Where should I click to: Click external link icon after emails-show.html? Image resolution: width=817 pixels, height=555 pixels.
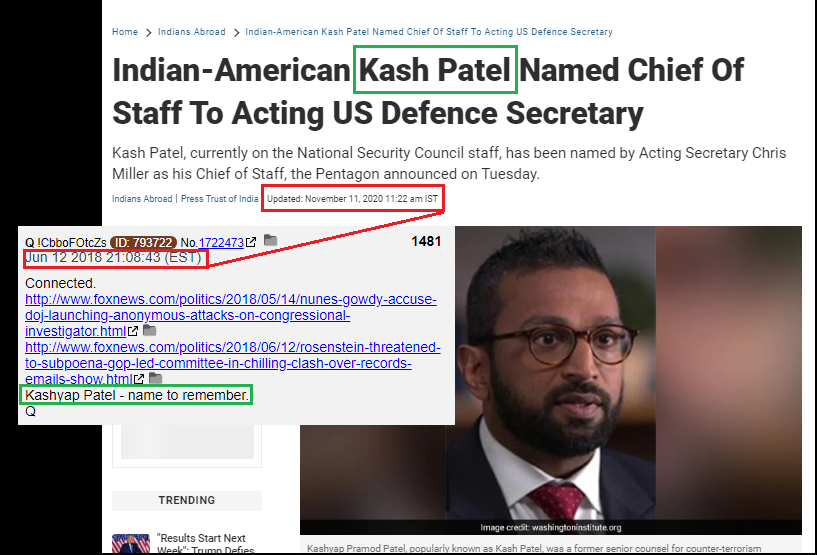[x=139, y=379]
